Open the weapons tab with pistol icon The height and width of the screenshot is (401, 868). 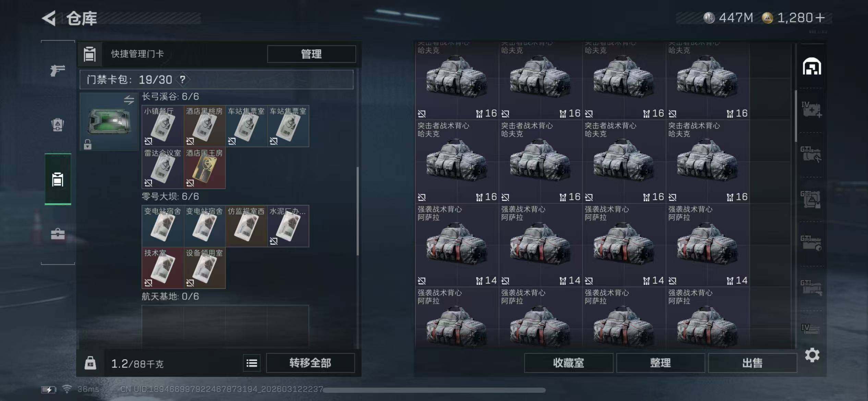click(58, 70)
